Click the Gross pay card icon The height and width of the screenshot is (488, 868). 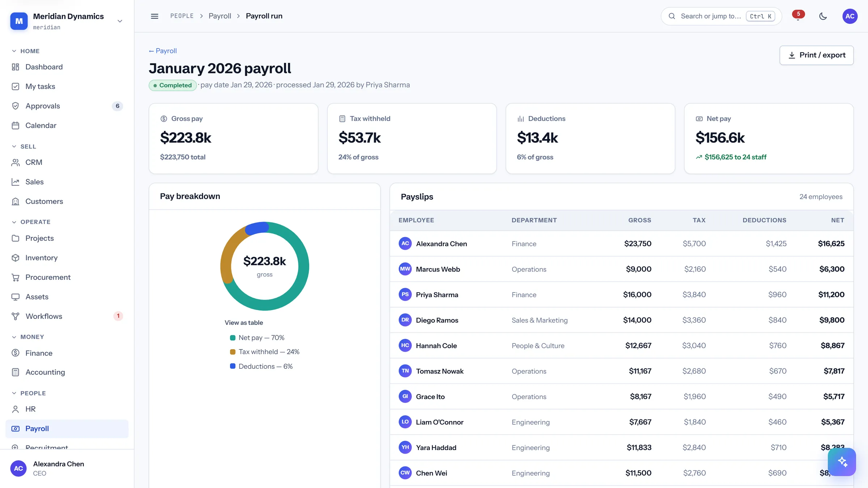pyautogui.click(x=164, y=119)
